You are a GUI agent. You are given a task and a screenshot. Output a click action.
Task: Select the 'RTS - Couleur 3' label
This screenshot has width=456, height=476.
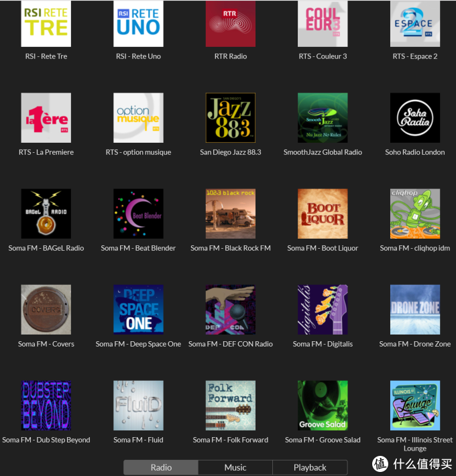pyautogui.click(x=323, y=56)
